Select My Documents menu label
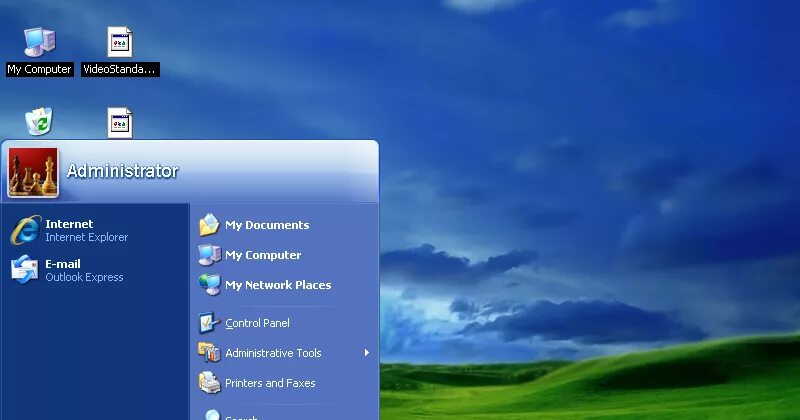Image resolution: width=800 pixels, height=420 pixels. (x=267, y=225)
